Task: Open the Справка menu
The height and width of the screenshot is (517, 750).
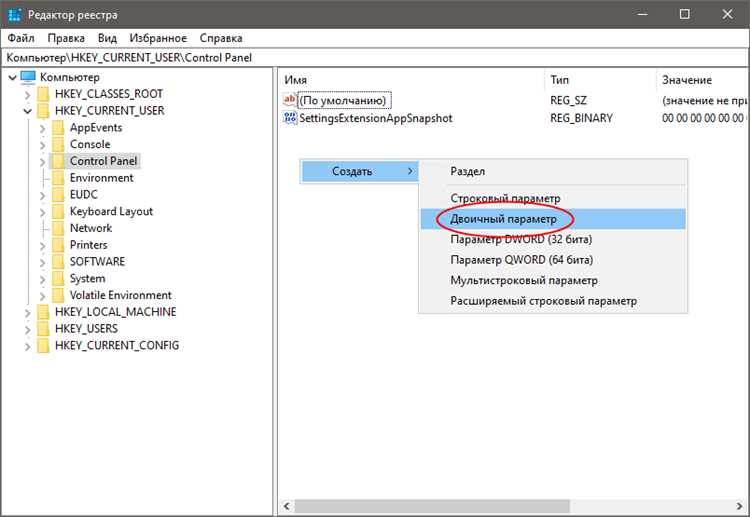Action: tap(221, 38)
